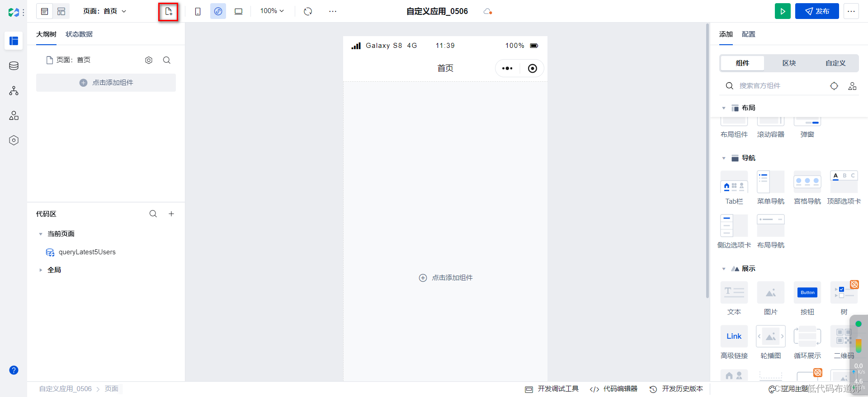Select the 区块 segment tab
Viewport: 868px width, 397px height.
[789, 63]
